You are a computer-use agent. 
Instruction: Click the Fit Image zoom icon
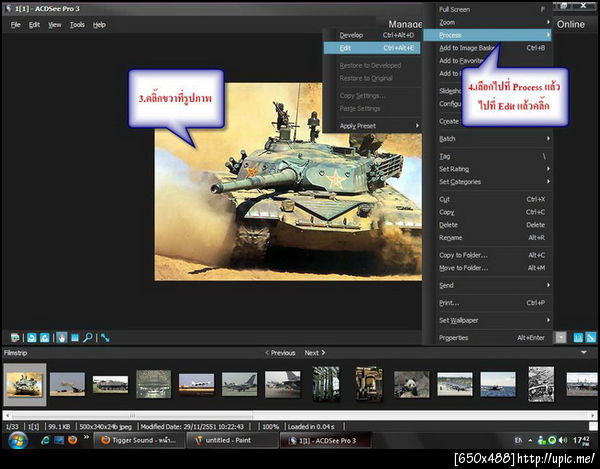tap(591, 338)
